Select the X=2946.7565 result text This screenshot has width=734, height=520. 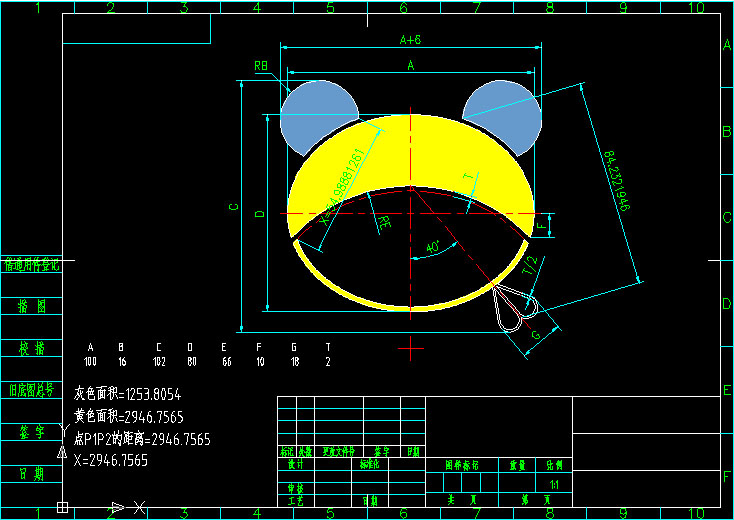(111, 461)
